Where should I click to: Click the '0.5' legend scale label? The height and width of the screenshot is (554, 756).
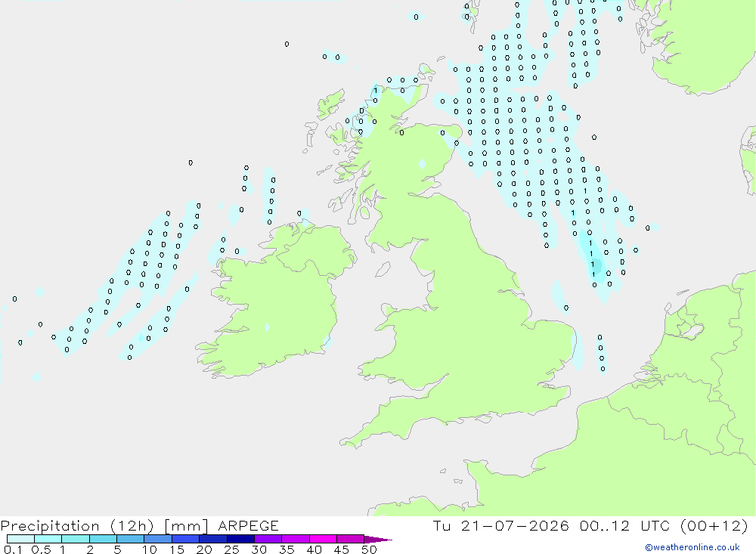coord(41,549)
